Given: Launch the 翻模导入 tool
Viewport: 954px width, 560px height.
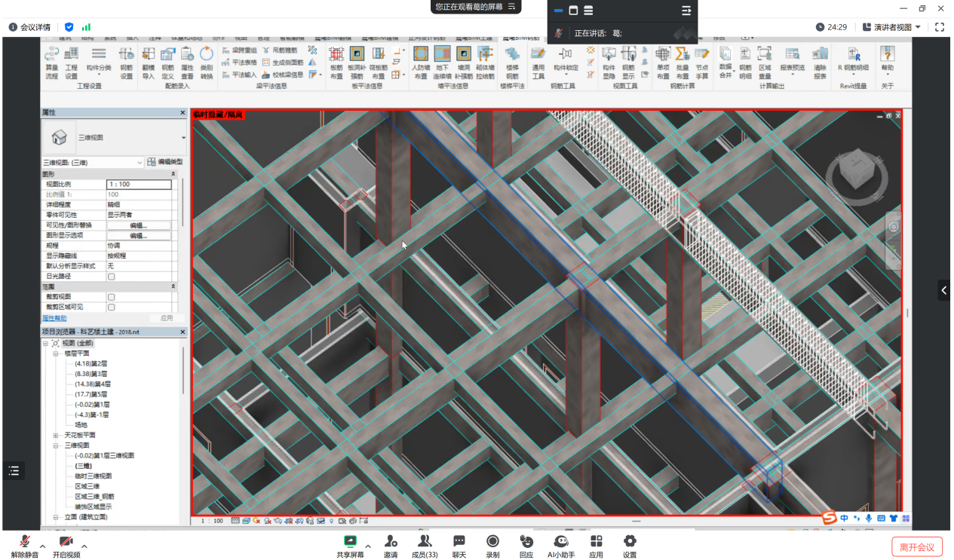Looking at the screenshot, I should [148, 63].
